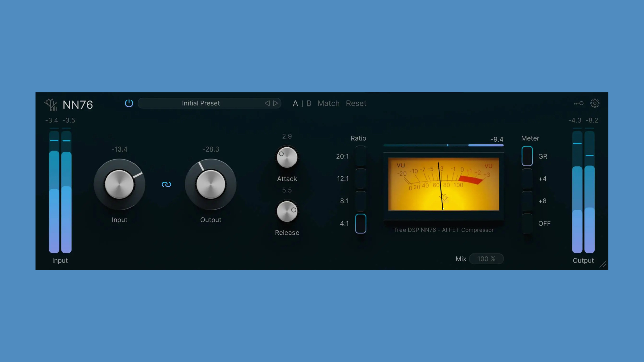Click the key authorization icon
Image resolution: width=644 pixels, height=362 pixels.
[x=578, y=103]
